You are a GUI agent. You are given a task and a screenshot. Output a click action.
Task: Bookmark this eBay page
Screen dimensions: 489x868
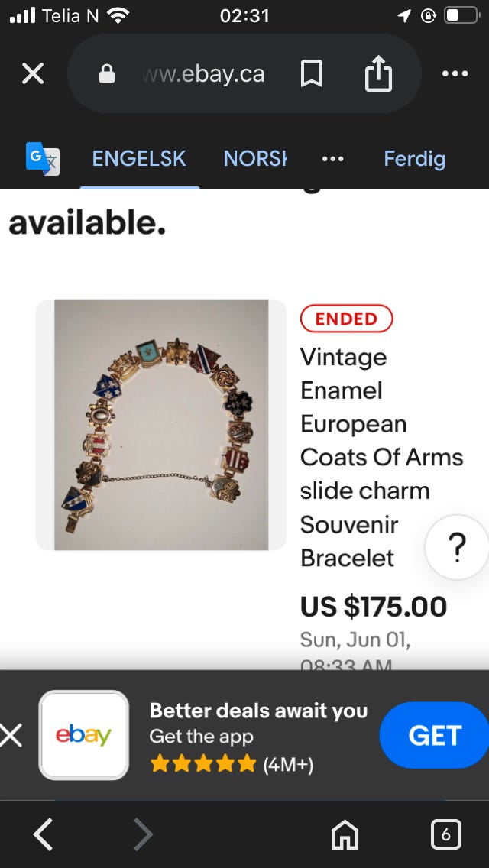312,73
